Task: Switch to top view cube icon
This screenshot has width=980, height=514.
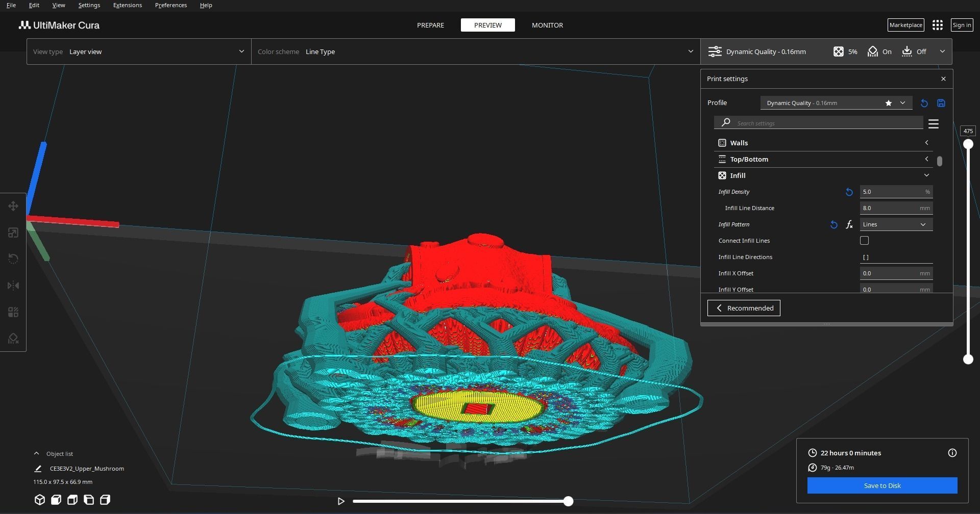Action: point(72,500)
